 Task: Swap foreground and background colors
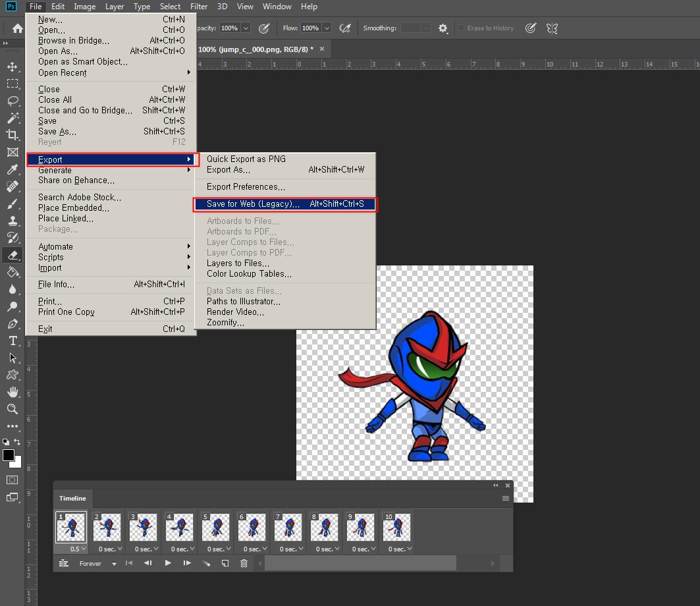[x=17, y=442]
